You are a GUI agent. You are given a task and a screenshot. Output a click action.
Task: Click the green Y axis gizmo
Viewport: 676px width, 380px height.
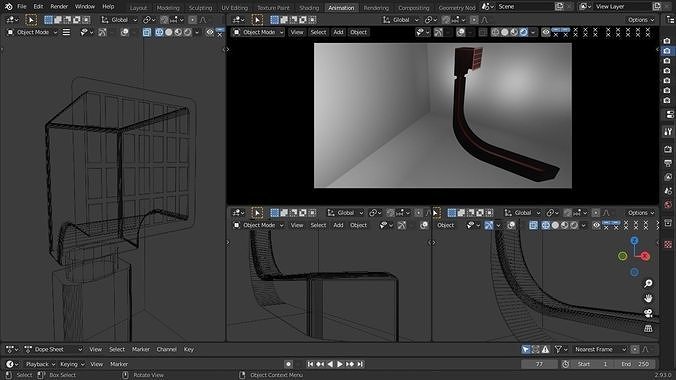pos(623,256)
